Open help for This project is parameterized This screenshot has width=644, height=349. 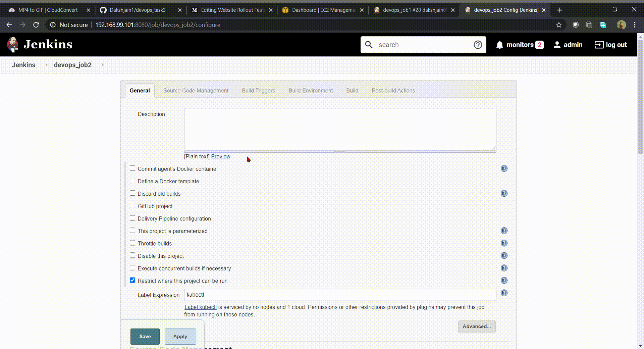click(x=504, y=231)
